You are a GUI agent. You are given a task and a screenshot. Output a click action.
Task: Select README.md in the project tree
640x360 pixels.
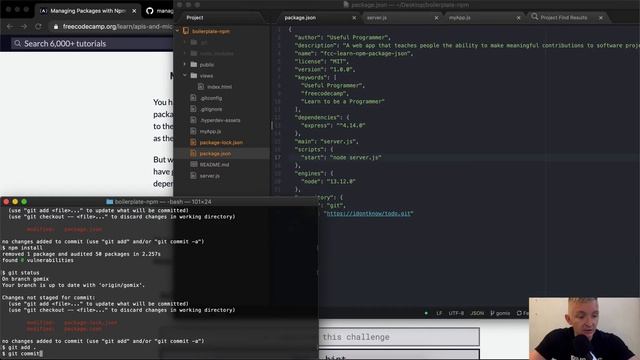[214, 164]
